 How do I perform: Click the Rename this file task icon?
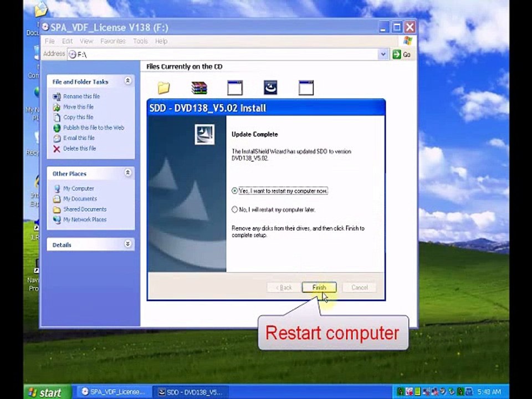[x=57, y=96]
